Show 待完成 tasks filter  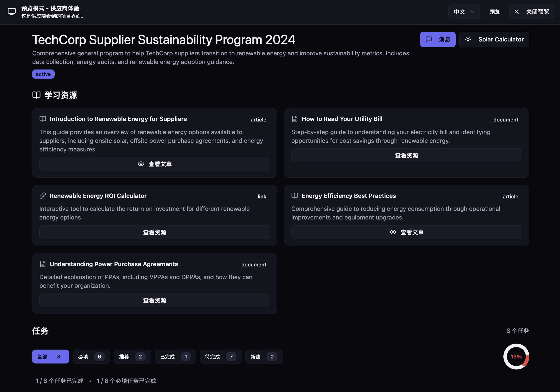(x=220, y=357)
